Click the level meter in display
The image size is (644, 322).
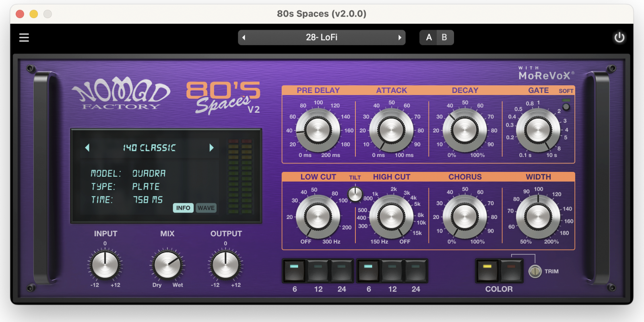(240, 176)
